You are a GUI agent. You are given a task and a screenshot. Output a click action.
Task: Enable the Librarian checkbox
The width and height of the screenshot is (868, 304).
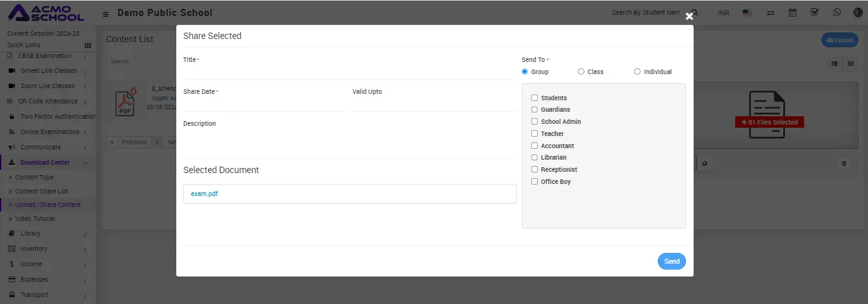click(x=535, y=157)
